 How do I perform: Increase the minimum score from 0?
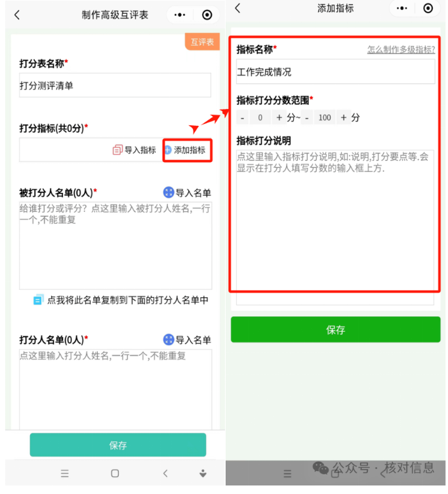pos(279,118)
